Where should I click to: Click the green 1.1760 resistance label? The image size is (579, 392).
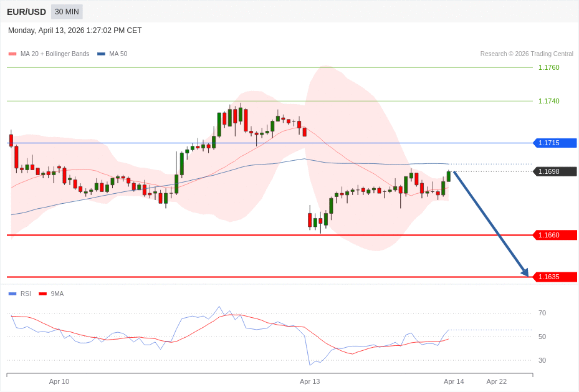pos(548,67)
